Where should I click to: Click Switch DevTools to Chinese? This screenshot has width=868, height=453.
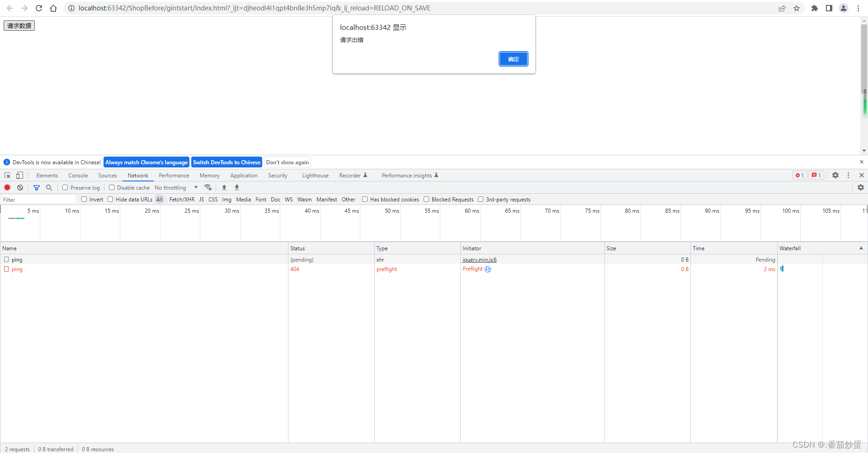[x=226, y=162]
